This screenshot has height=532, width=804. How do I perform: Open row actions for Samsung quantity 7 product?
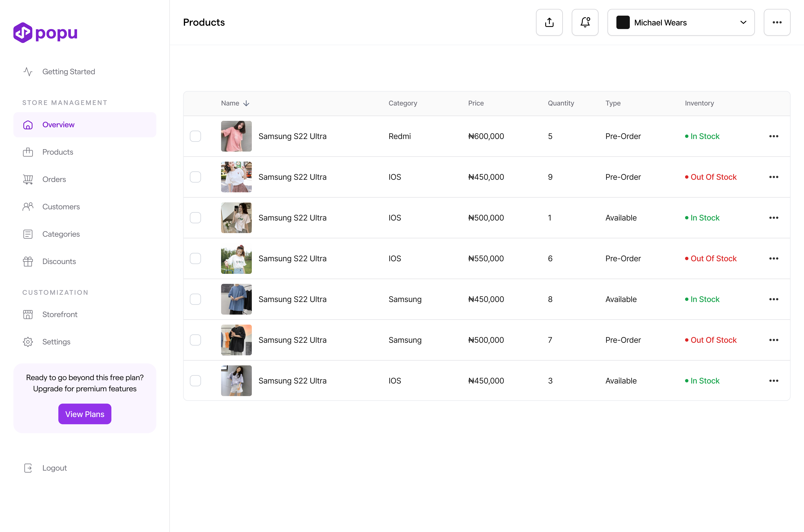774,340
